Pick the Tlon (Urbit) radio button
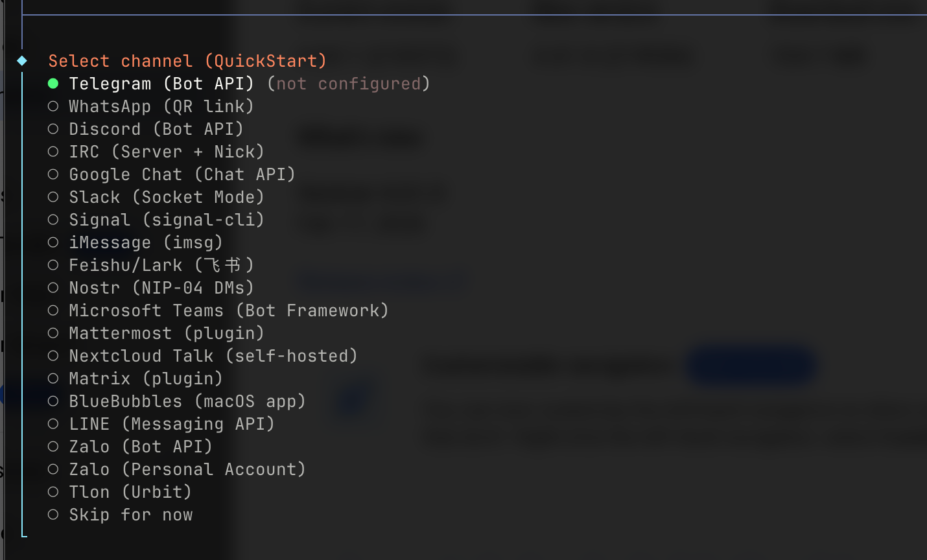Viewport: 927px width, 560px height. (53, 492)
